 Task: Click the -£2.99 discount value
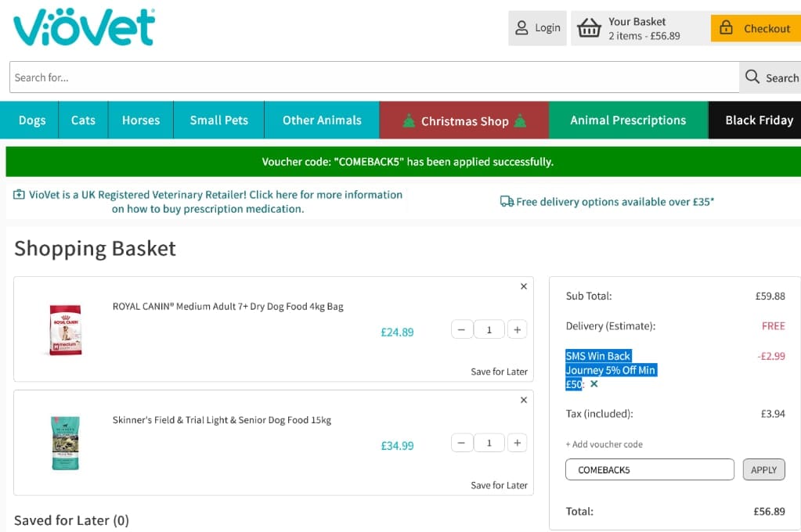(771, 356)
